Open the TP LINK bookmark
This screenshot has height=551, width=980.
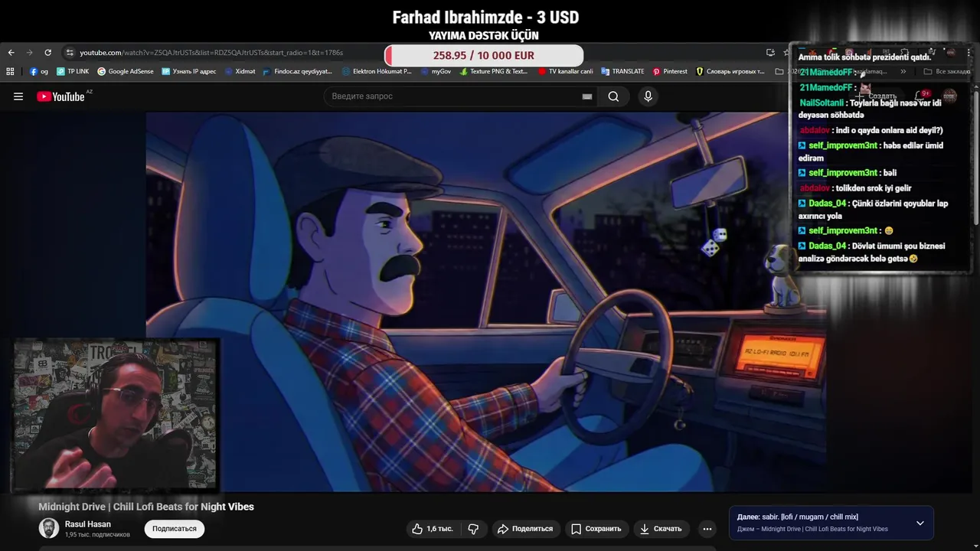73,71
